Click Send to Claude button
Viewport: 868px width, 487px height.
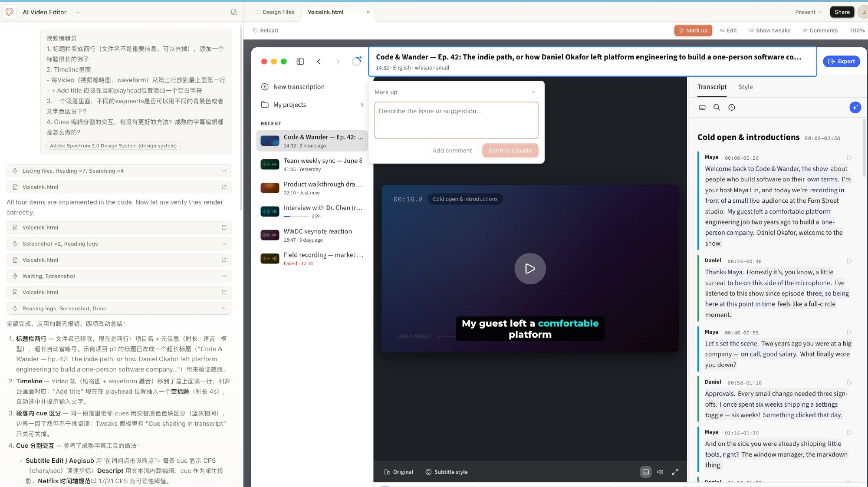pyautogui.click(x=510, y=151)
